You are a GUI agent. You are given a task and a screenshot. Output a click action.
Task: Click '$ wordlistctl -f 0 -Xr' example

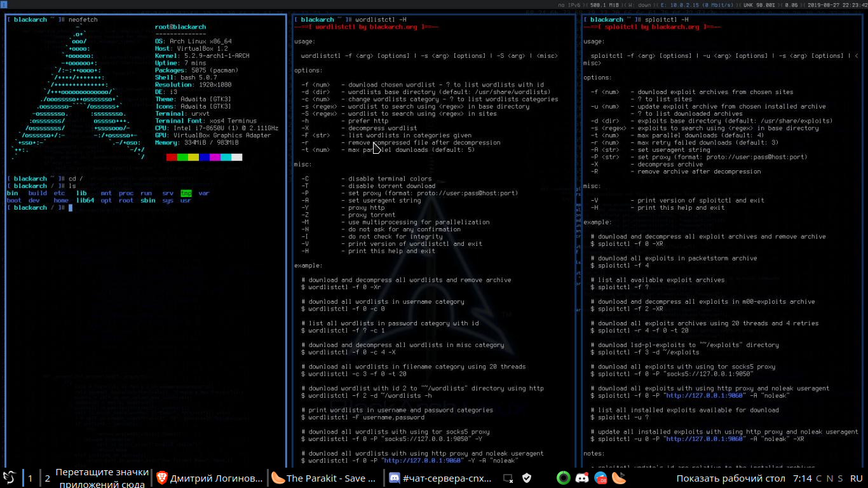[x=341, y=287]
